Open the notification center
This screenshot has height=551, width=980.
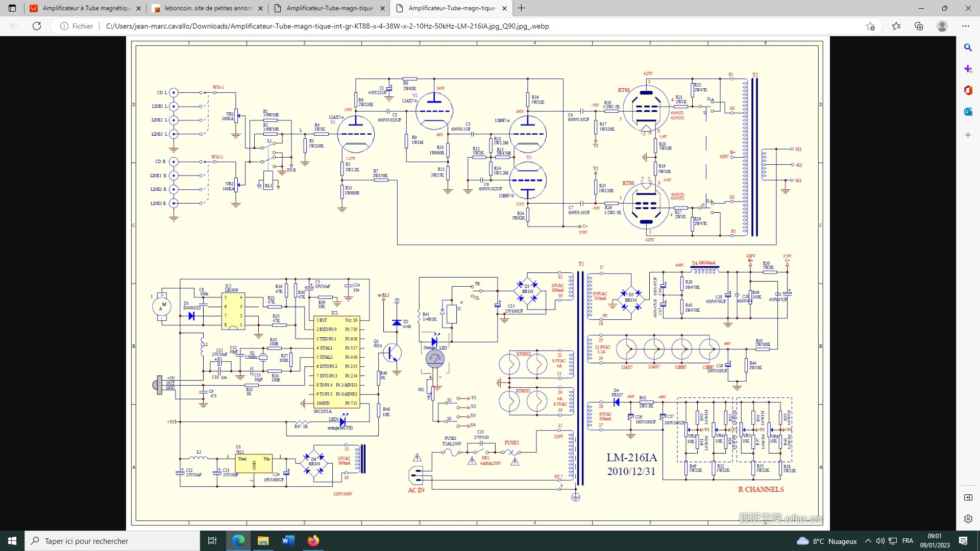(963, 541)
